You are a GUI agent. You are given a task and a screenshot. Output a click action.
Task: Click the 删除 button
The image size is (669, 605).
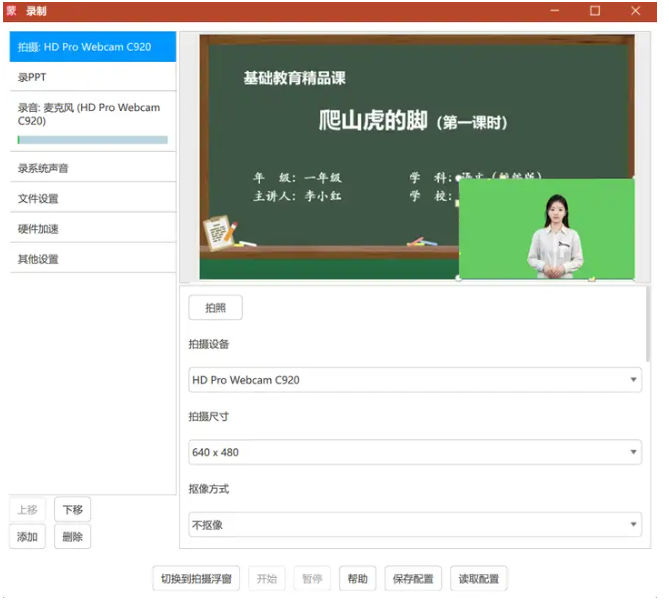coord(73,536)
